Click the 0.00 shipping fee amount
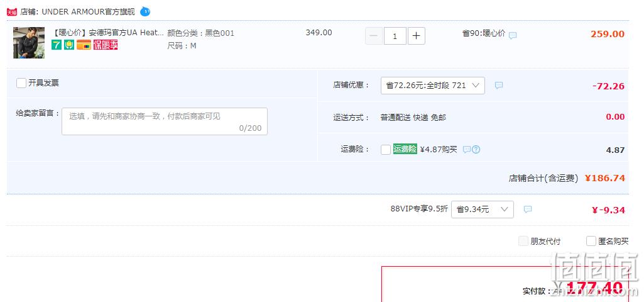This screenshot has height=302, width=644. [615, 117]
